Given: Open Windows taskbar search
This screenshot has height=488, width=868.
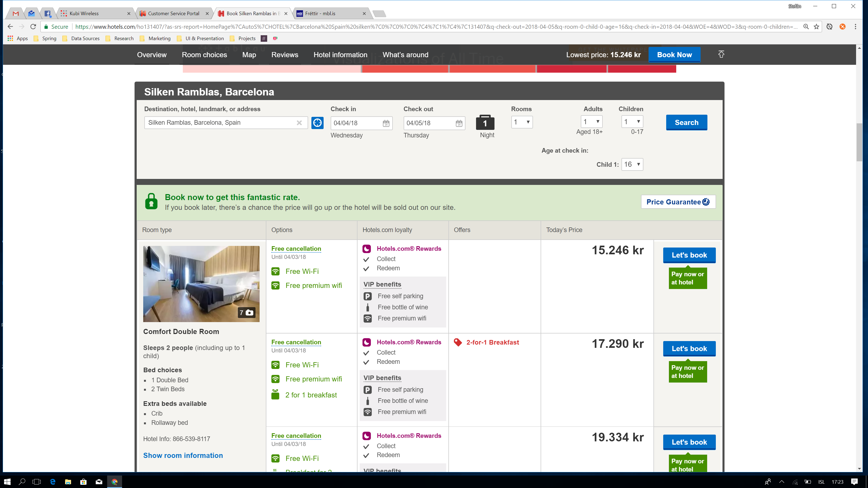Looking at the screenshot, I should [x=22, y=481].
